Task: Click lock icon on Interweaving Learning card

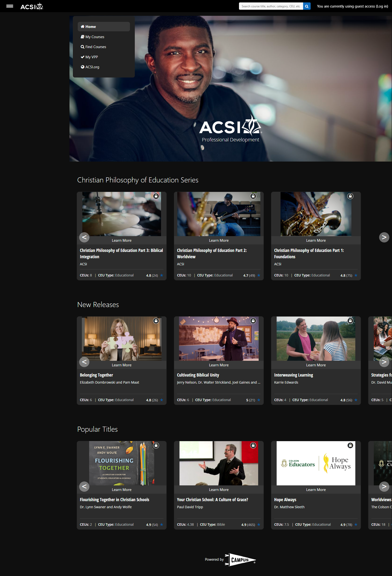Action: pyautogui.click(x=350, y=321)
